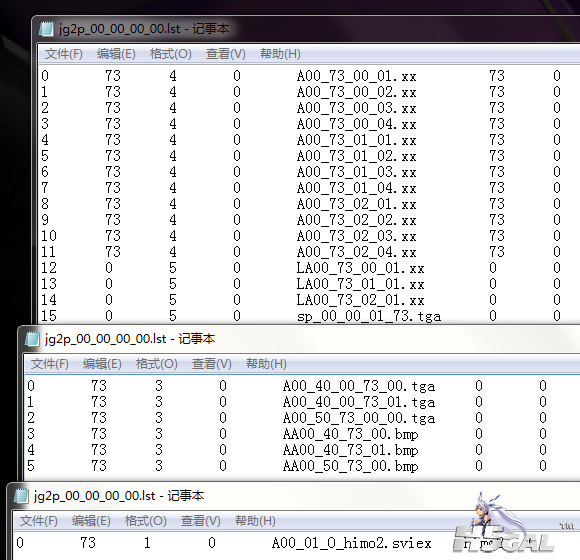Click the text A00_73_00_04.xx
This screenshot has height=560, width=580.
pos(356,124)
